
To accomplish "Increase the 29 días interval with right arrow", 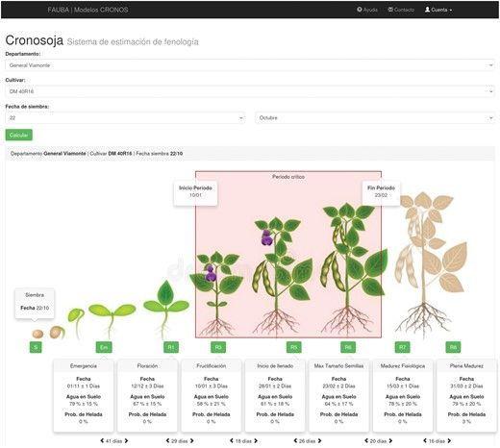I will [191, 441].
